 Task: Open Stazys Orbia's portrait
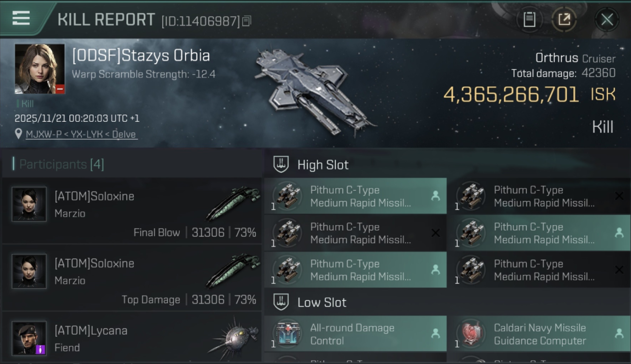point(40,69)
